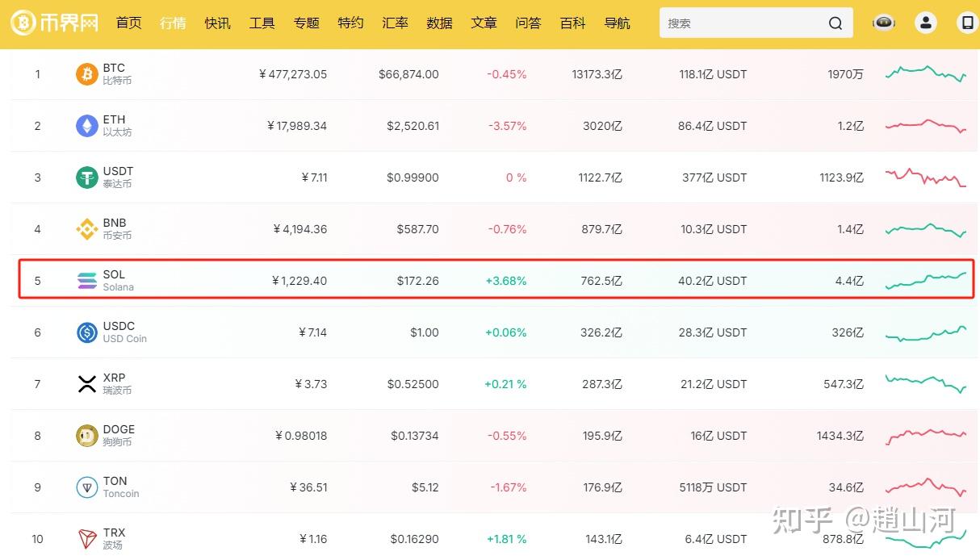Click the SOL +3.68% change link
The height and width of the screenshot is (560, 980).
coord(506,280)
